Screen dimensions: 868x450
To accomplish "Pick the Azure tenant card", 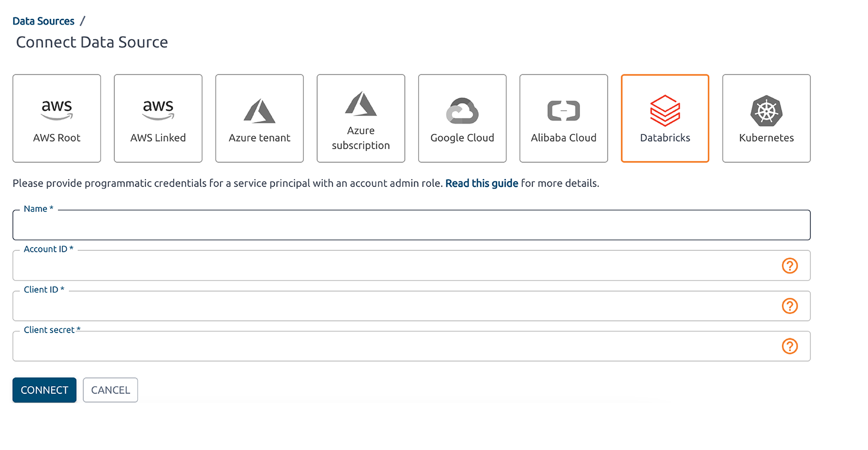I will (x=259, y=119).
